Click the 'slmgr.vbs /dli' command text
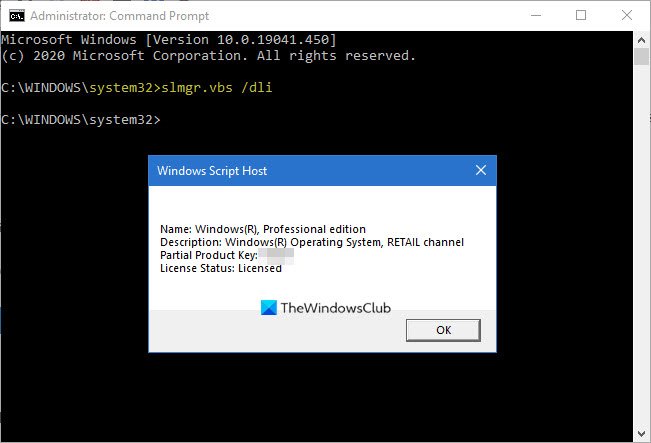Image resolution: width=651 pixels, height=443 pixels. (217, 88)
